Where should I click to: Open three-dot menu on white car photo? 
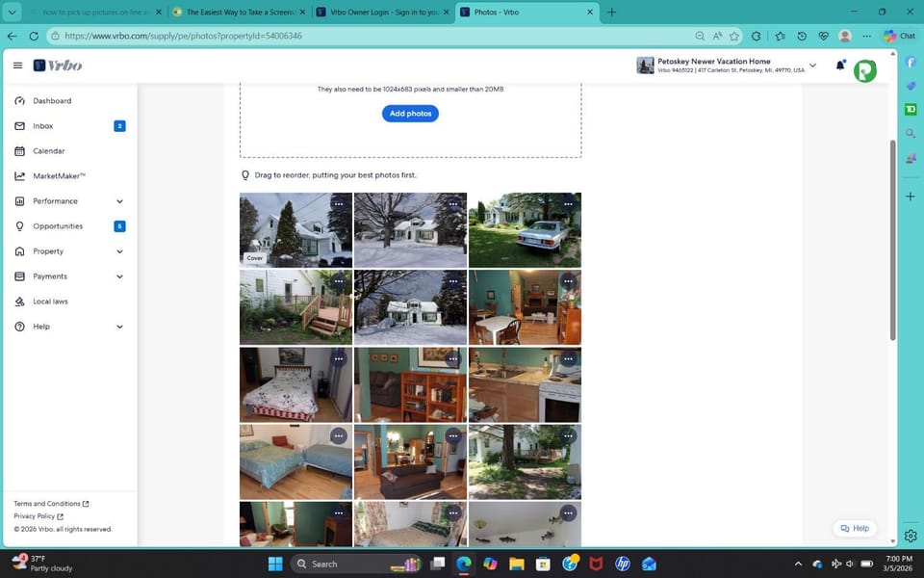click(568, 203)
